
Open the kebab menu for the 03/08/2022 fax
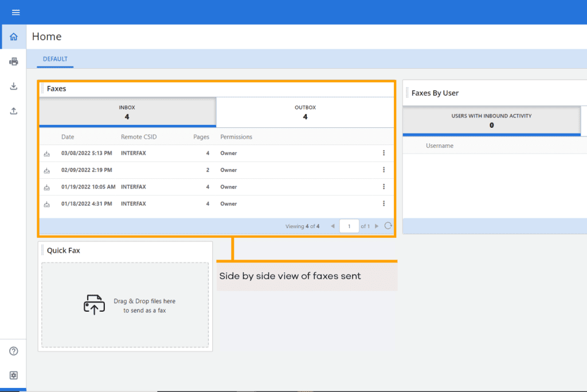click(383, 153)
